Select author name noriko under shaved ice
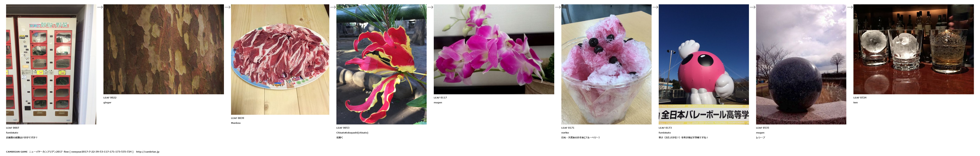Screen dimensions: 980x156 565,133
